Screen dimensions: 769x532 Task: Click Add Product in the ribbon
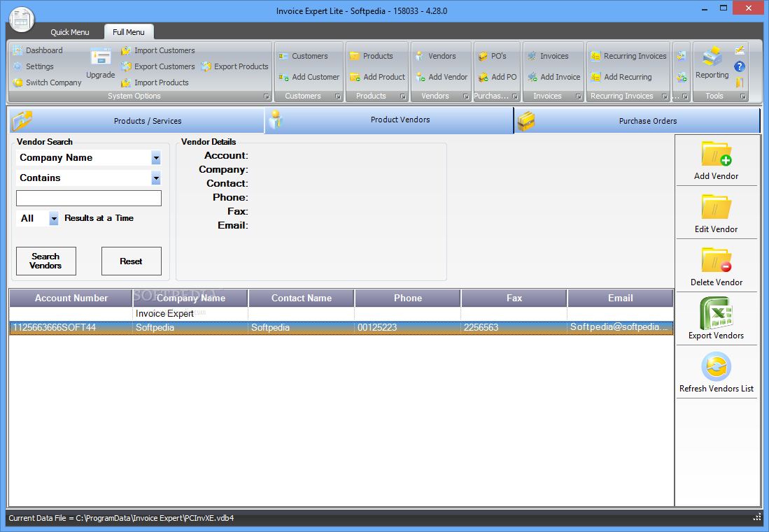tap(378, 78)
